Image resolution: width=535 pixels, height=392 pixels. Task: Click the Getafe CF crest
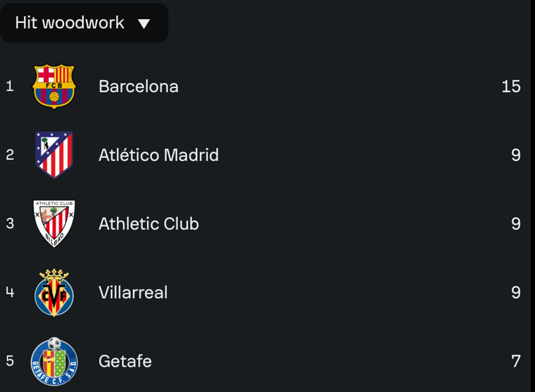pyautogui.click(x=54, y=361)
